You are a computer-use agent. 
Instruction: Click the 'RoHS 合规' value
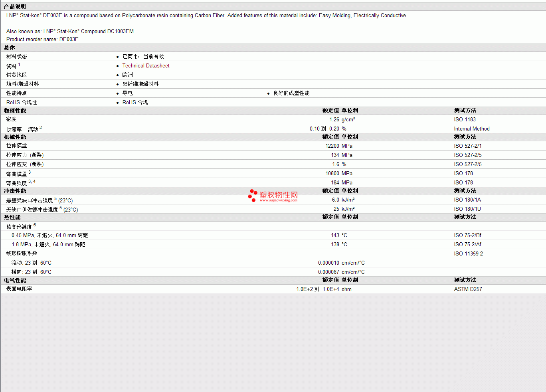[x=135, y=103]
